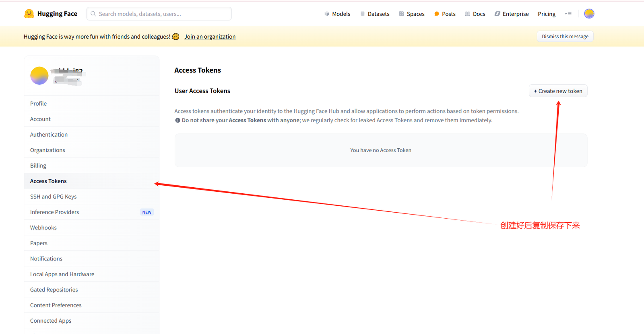Open user avatar menu at top right
This screenshot has width=644, height=334.
click(589, 14)
